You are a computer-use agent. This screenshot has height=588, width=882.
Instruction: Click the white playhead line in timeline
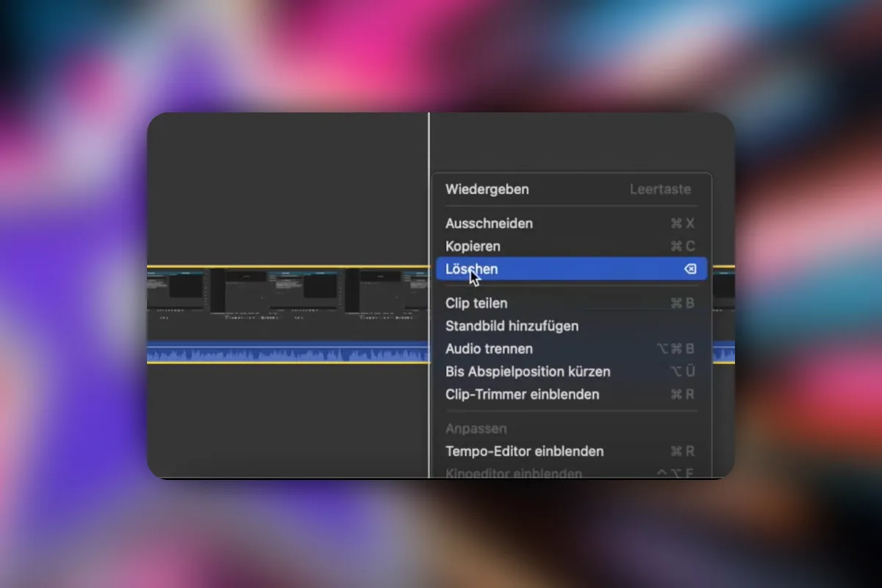(x=429, y=294)
